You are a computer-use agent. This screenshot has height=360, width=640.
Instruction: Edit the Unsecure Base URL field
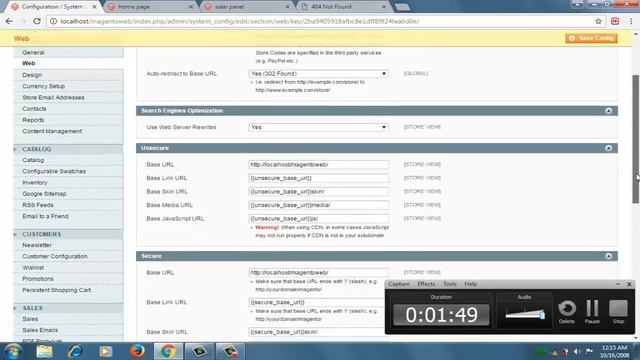point(318,164)
